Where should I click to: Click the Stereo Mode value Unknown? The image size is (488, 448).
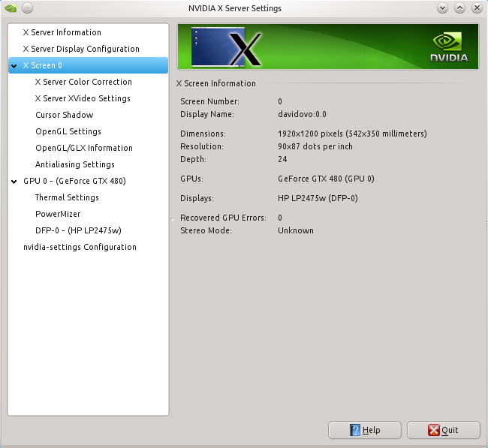(x=296, y=230)
